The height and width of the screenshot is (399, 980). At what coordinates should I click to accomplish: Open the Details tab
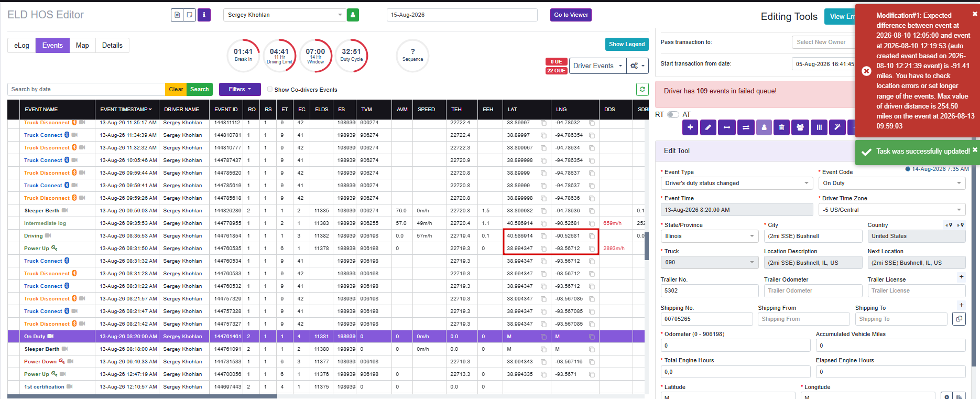click(112, 46)
